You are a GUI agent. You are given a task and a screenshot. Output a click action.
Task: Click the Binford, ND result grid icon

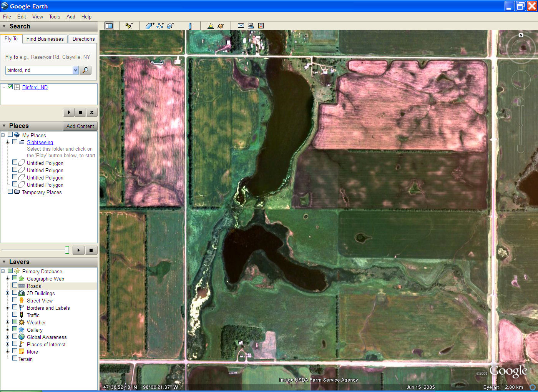17,87
